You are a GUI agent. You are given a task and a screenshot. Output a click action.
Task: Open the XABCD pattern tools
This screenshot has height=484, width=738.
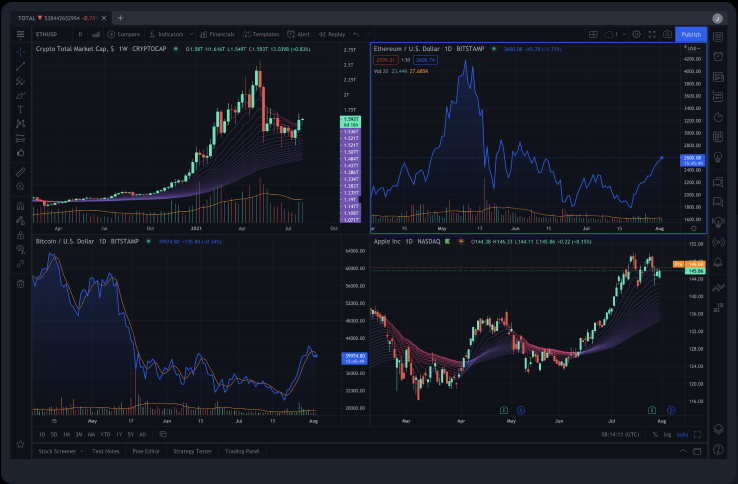coord(20,124)
